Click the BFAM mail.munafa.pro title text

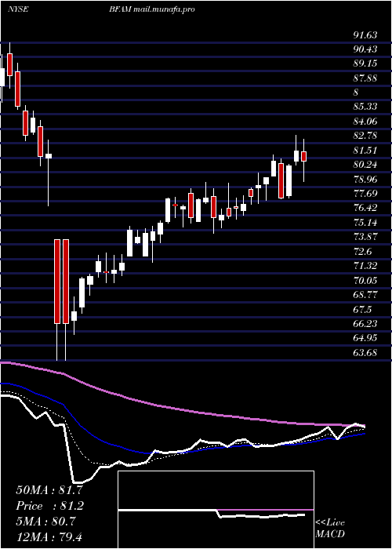152,9
